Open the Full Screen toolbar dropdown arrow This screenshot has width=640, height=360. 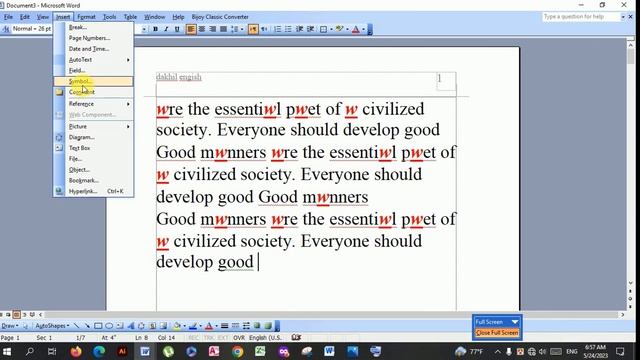pyautogui.click(x=515, y=322)
